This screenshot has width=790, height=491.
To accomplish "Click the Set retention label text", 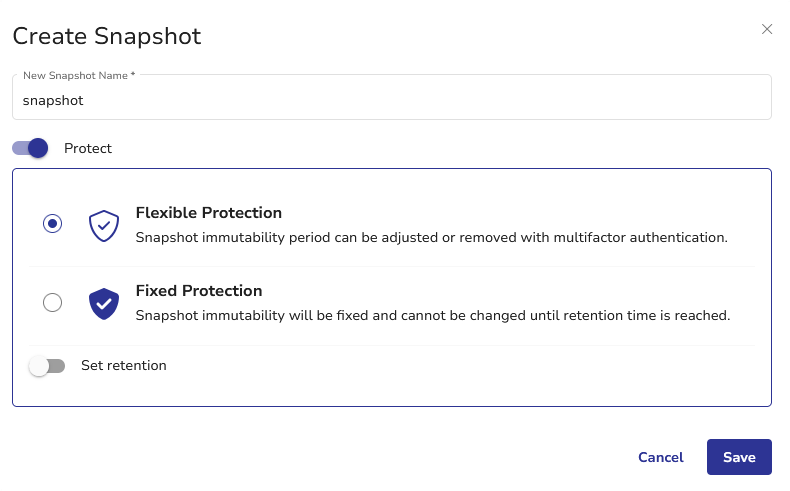I will [x=124, y=366].
